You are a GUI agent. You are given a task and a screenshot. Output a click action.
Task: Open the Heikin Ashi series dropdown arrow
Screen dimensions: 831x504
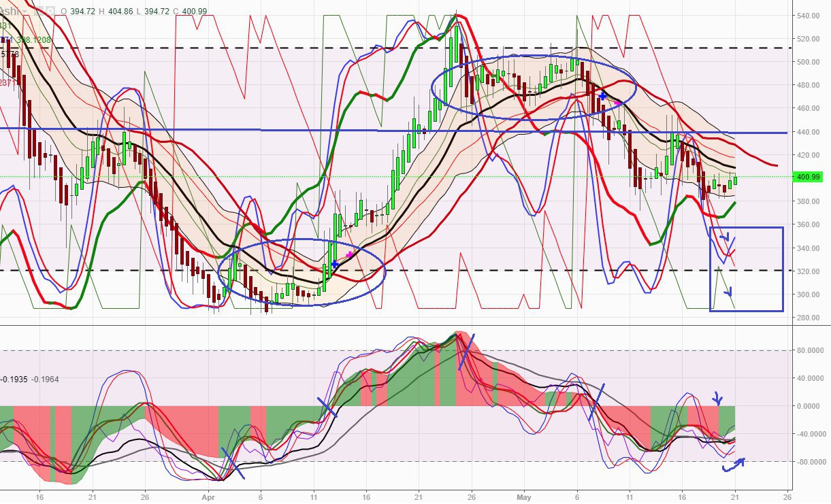point(25,12)
